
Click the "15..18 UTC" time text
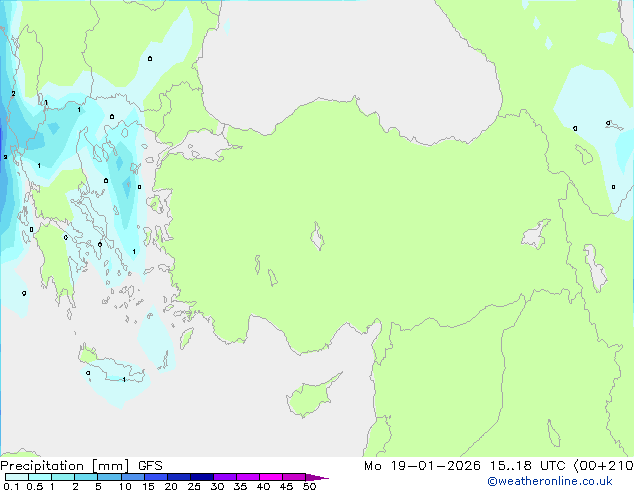point(527,466)
